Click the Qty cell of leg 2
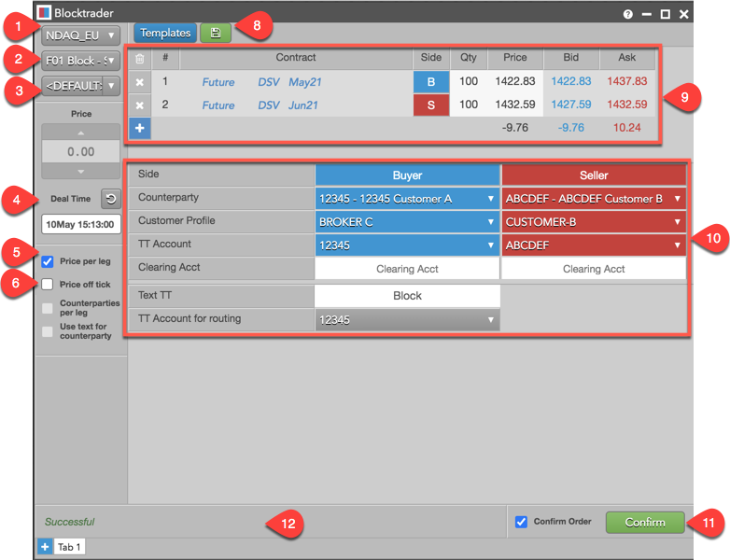 click(469, 105)
